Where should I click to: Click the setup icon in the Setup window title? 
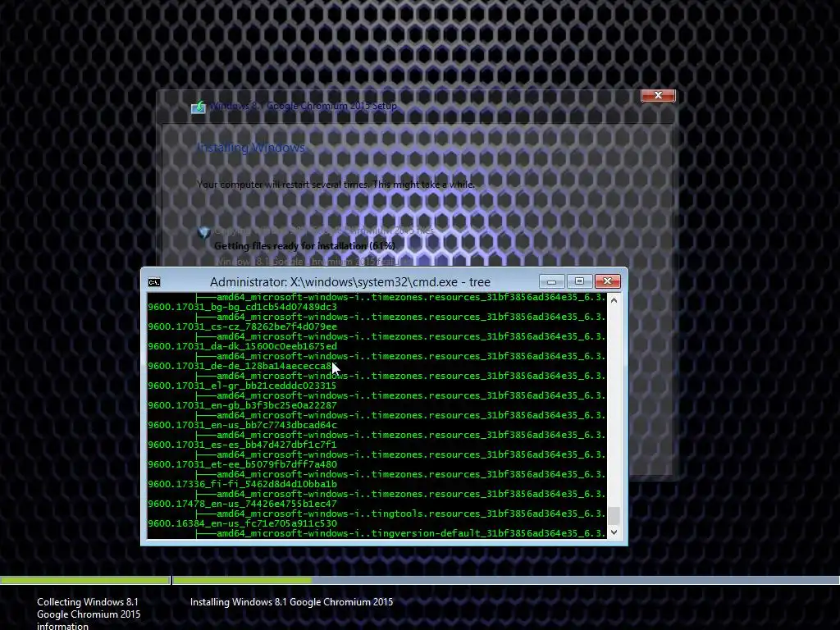tap(199, 107)
